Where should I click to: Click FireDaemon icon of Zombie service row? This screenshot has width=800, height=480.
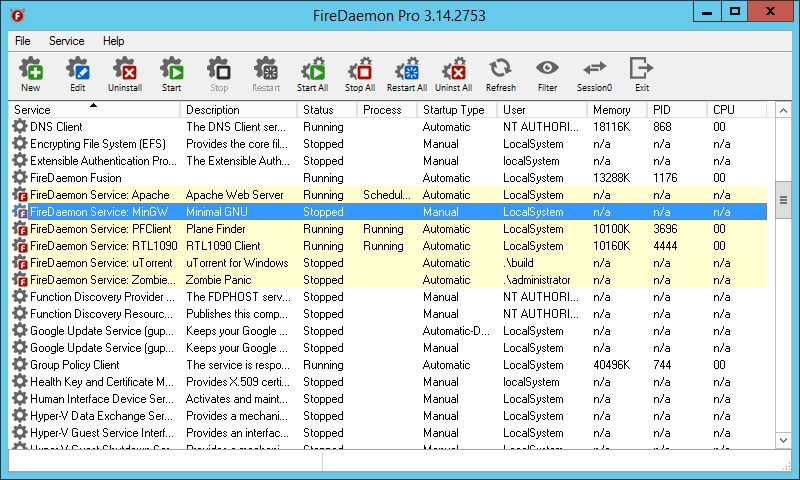(x=19, y=280)
